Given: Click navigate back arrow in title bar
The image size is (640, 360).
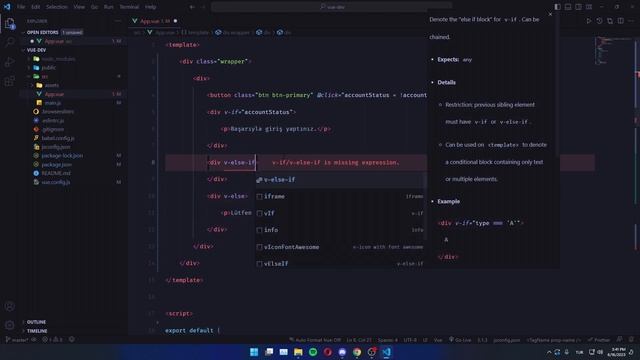Looking at the screenshot, I should click(192, 7).
